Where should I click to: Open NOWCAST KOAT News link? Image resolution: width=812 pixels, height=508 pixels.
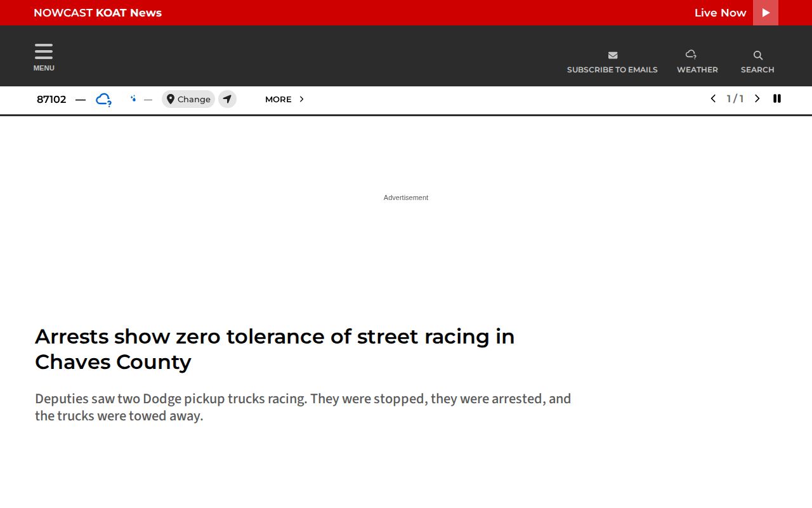(98, 13)
